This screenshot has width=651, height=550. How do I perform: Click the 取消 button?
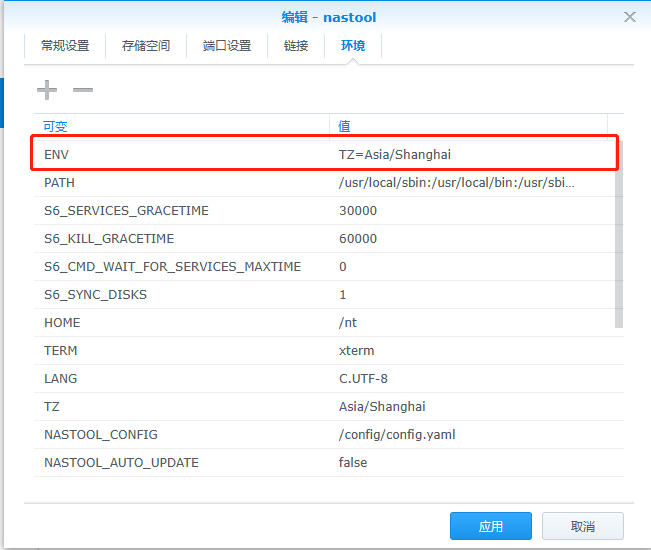[x=582, y=526]
